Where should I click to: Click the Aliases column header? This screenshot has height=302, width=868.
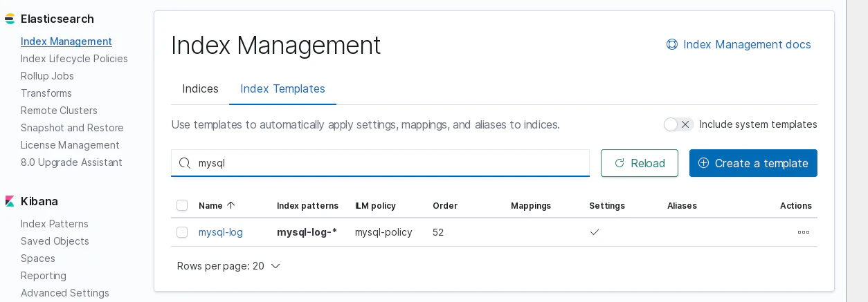[682, 205]
